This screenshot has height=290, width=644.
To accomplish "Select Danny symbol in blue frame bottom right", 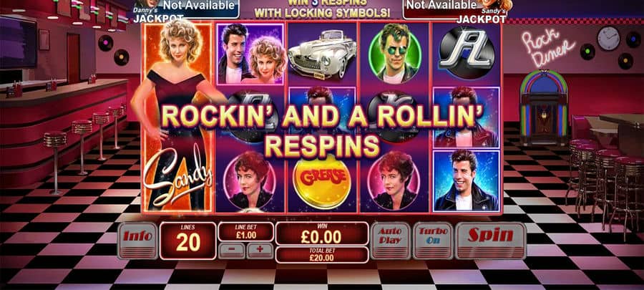I will click(466, 180).
